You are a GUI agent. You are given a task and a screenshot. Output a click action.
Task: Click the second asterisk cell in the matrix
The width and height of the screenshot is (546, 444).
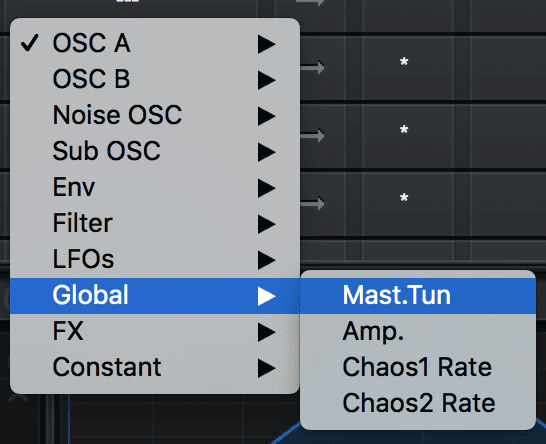[404, 130]
